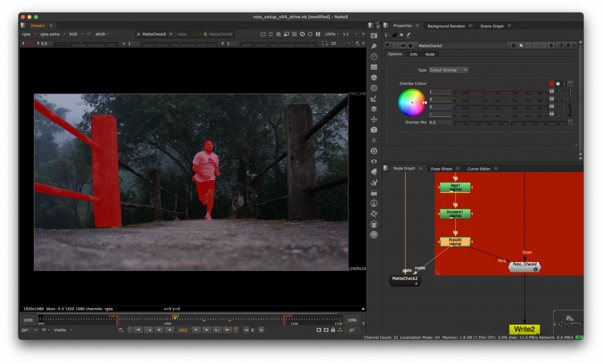Open the Deep nodes D icon
This screenshot has height=364, width=602.
click(x=374, y=151)
